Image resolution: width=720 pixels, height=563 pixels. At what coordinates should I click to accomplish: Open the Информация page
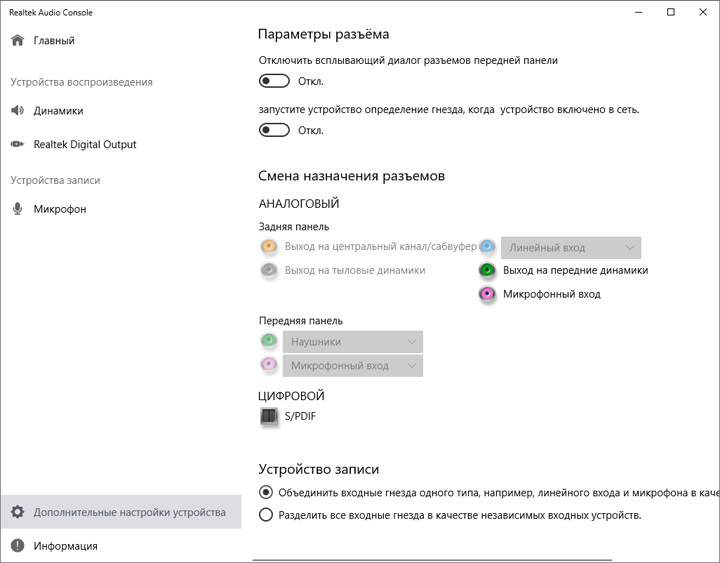(x=65, y=546)
